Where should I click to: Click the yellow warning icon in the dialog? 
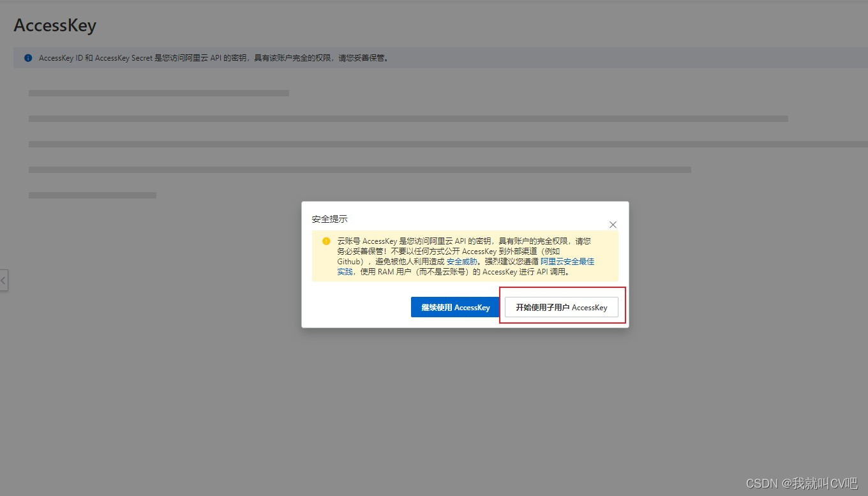tap(325, 241)
